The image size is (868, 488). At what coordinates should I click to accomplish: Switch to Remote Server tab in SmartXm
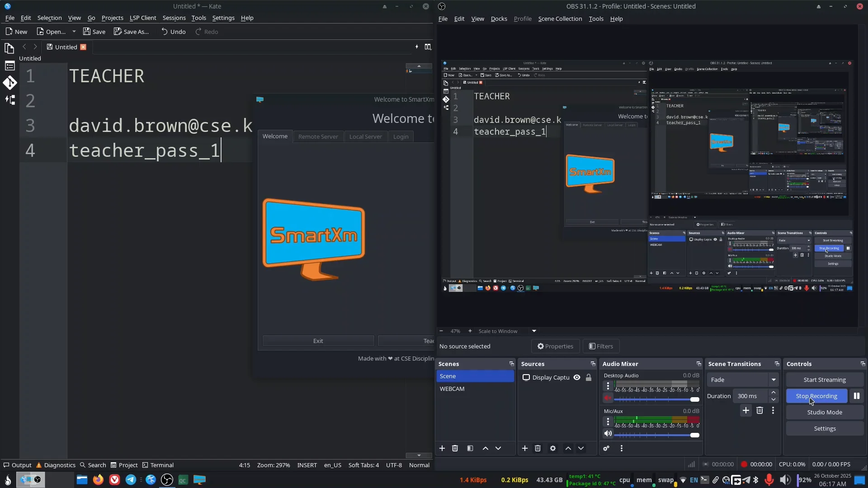pyautogui.click(x=318, y=136)
